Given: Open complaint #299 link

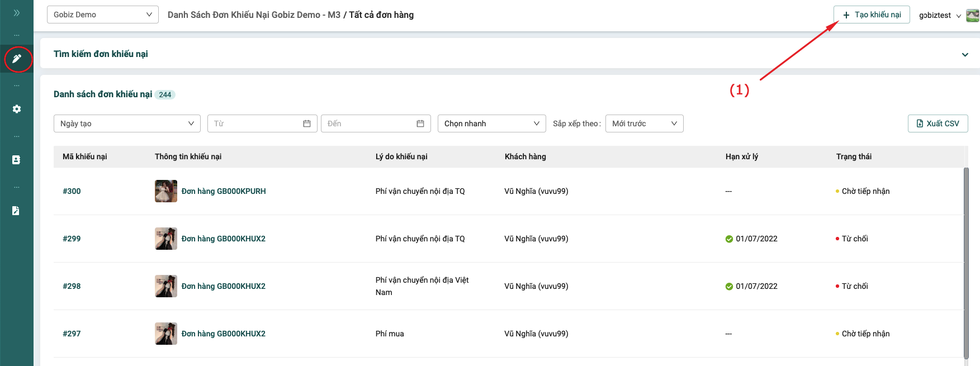Looking at the screenshot, I should point(72,239).
